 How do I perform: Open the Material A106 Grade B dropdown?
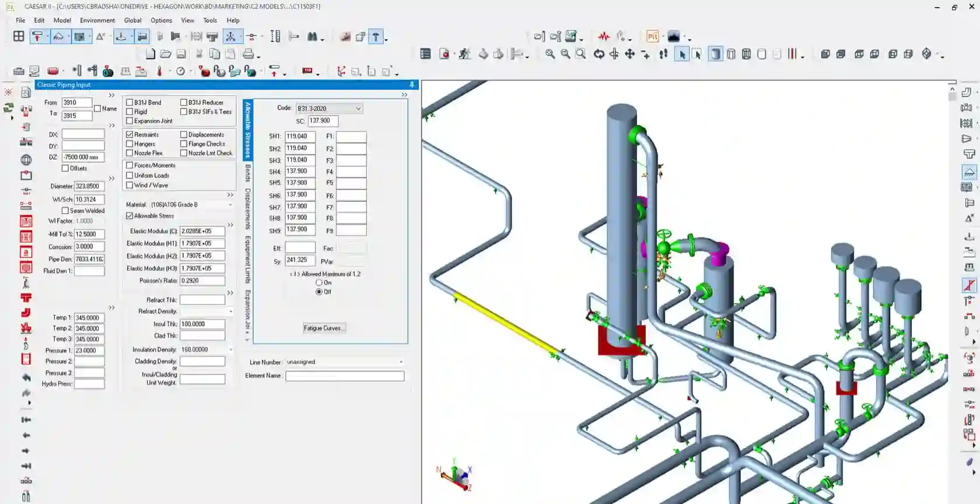click(x=230, y=205)
